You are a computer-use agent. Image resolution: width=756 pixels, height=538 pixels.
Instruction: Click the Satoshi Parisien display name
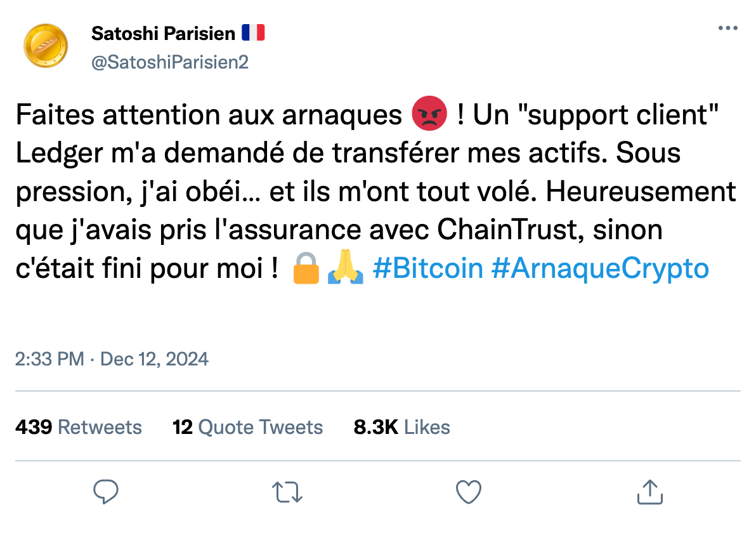tap(168, 33)
